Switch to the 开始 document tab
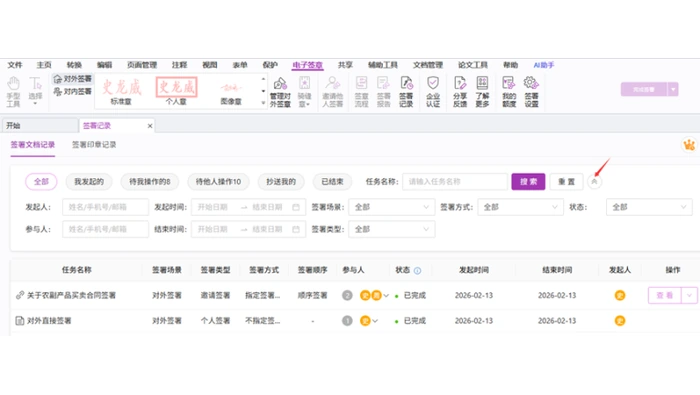The image size is (700, 395). [x=40, y=126]
